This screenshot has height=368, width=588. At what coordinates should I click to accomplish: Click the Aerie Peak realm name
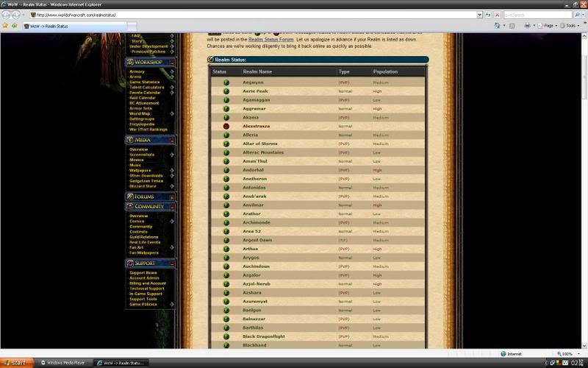(x=255, y=91)
